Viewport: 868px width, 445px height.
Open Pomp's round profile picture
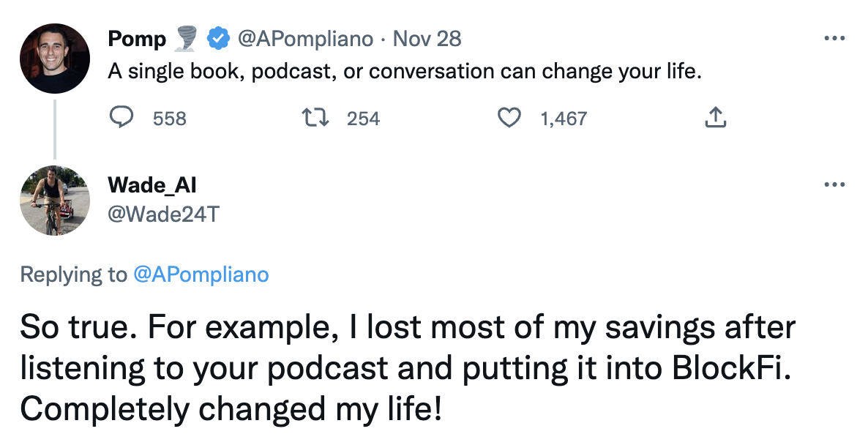(x=55, y=58)
